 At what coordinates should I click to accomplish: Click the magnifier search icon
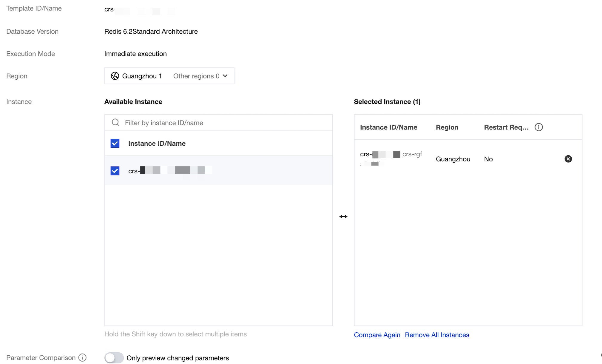pyautogui.click(x=115, y=123)
